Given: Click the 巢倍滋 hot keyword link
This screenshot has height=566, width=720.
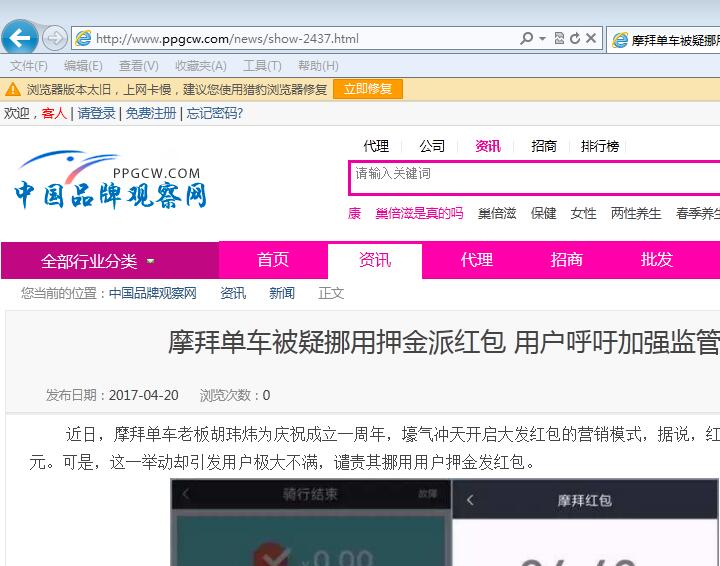Looking at the screenshot, I should tap(497, 213).
